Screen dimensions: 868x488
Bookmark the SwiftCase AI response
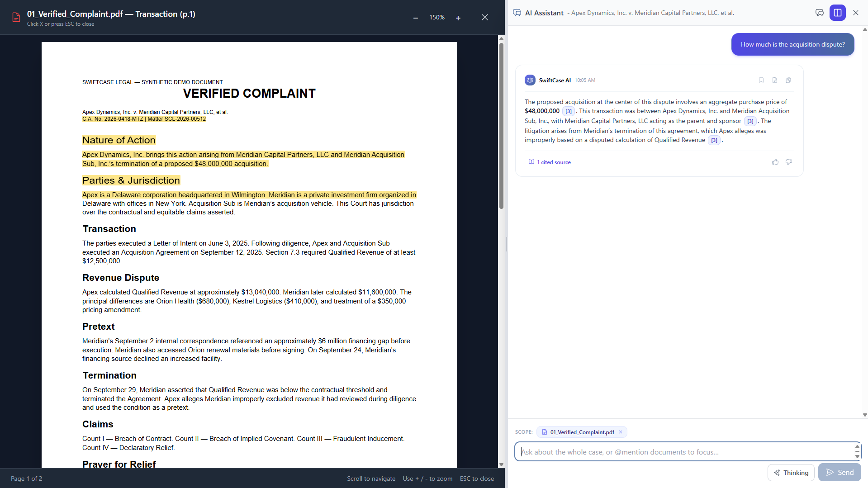tap(761, 80)
